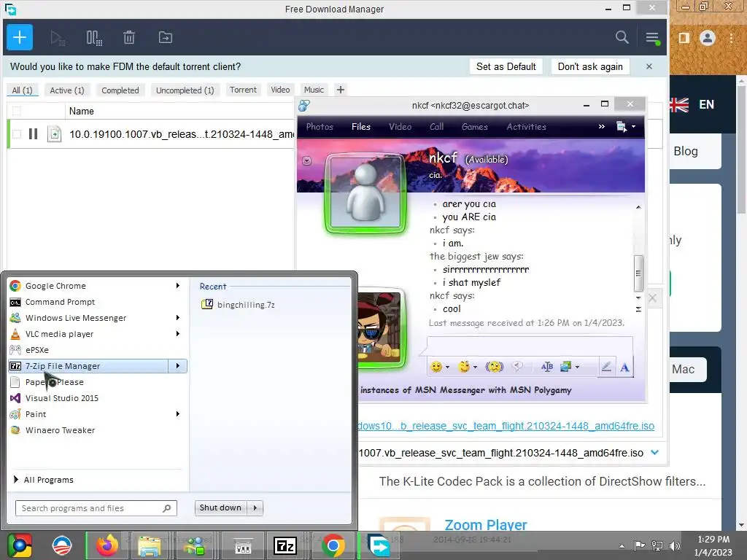This screenshot has height=560, width=747.
Task: Click the voice clip icon in Messenger
Action: 517,366
